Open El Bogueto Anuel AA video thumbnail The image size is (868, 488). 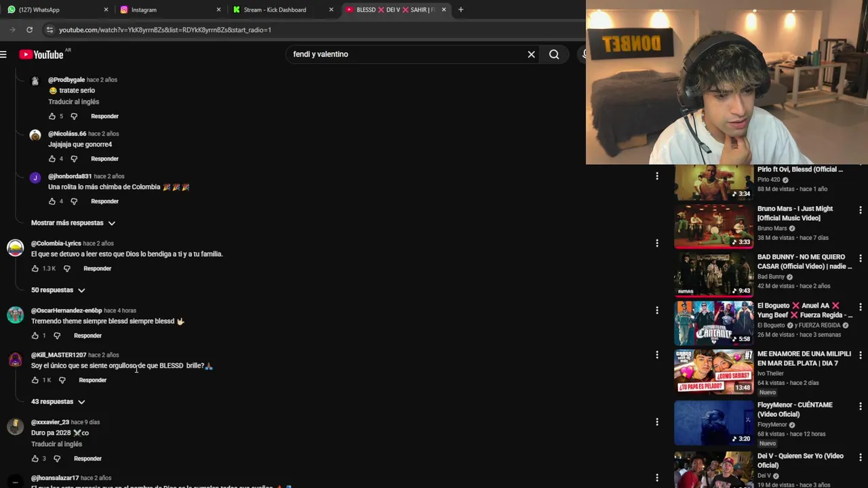(x=713, y=323)
